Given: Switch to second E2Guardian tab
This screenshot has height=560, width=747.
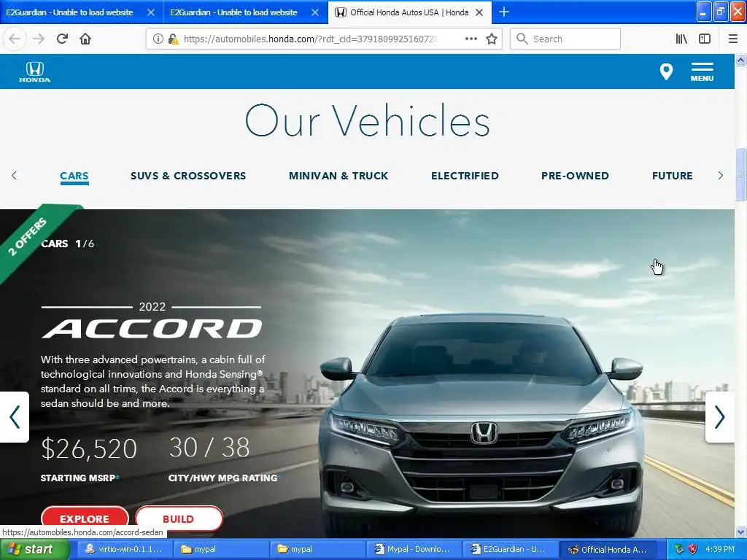Looking at the screenshot, I should tap(233, 12).
